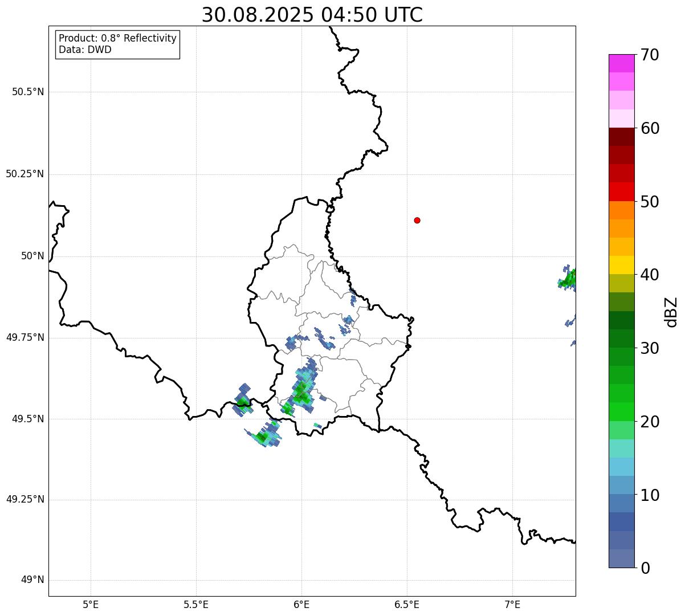Click the 50.25°N latitude label
Image resolution: width=685 pixels, height=616 pixels.
click(25, 174)
